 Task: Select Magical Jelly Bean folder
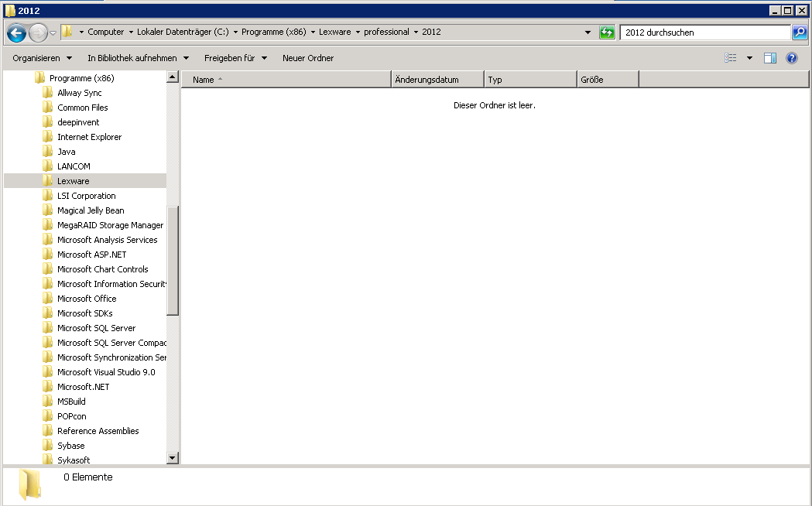click(x=91, y=210)
